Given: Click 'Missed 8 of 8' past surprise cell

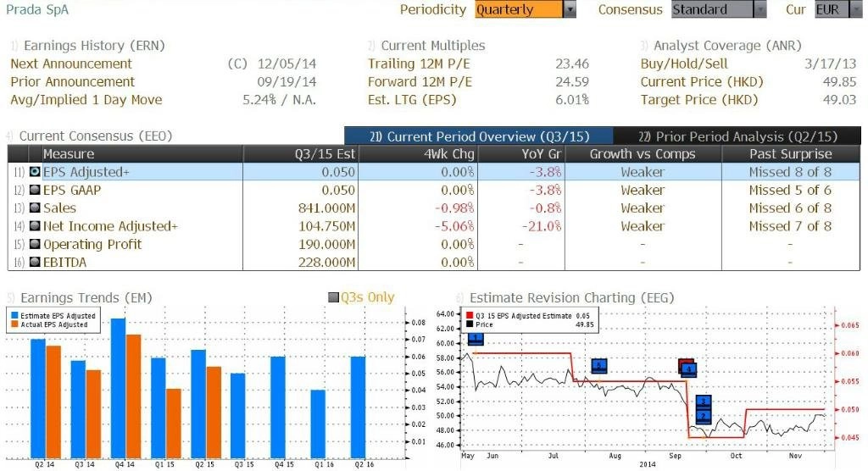Looking at the screenshot, I should tap(791, 172).
